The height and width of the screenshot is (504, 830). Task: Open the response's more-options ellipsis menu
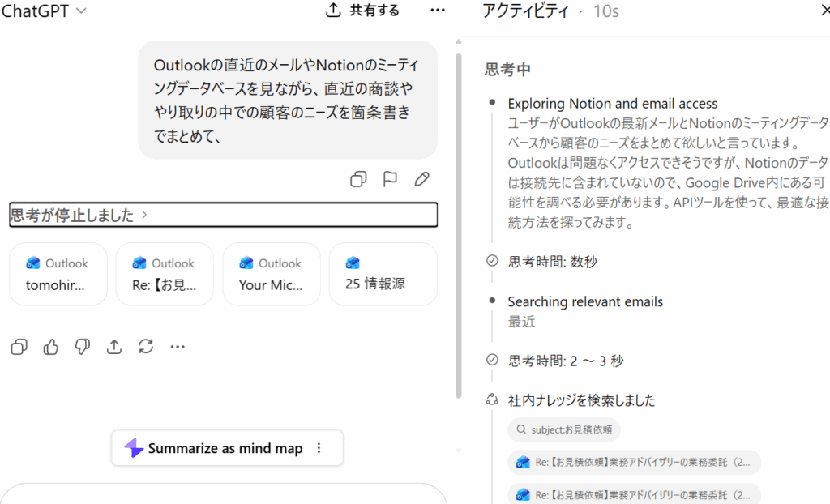(x=178, y=347)
